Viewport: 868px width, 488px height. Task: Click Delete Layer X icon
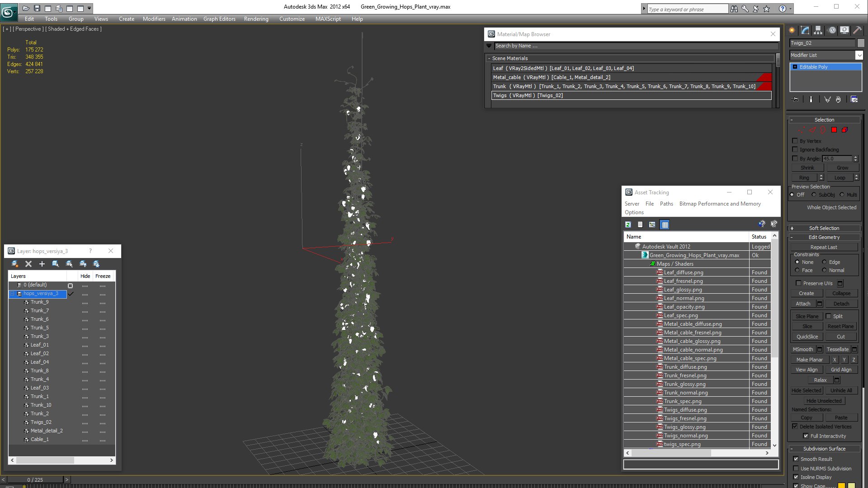coord(28,264)
